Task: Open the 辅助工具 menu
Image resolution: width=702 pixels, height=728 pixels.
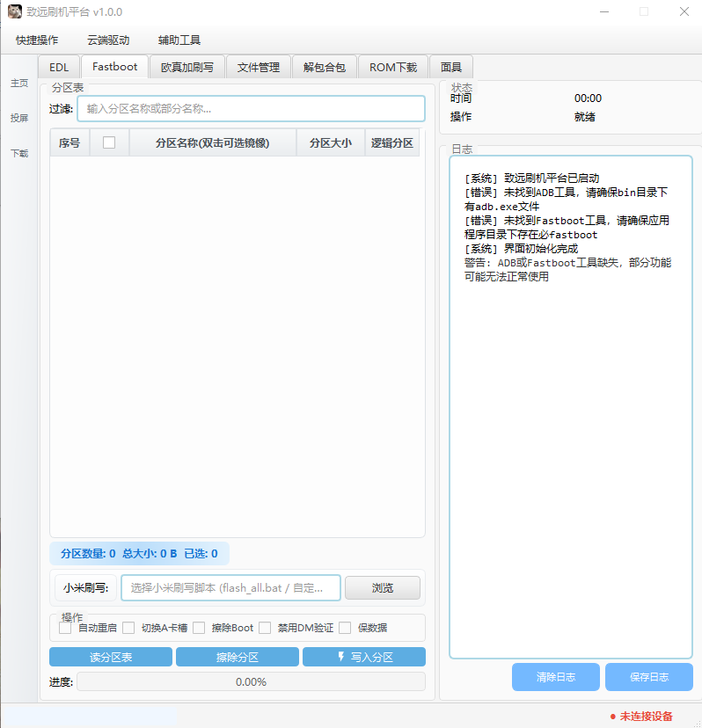Action: [179, 40]
